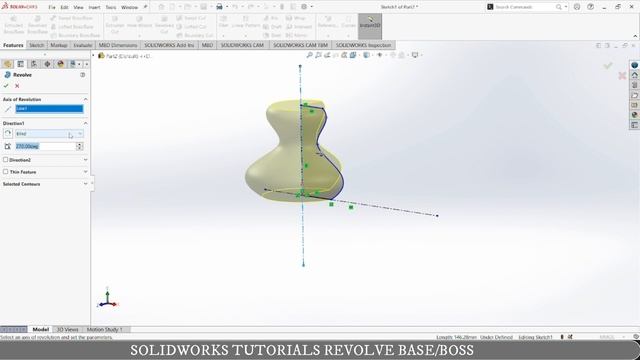This screenshot has height=360, width=640.
Task: Click the Previous View icon
Action: pyautogui.click(x=327, y=55)
